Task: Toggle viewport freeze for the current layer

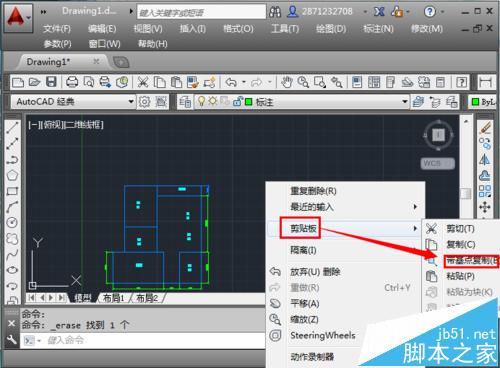Action: point(225,101)
